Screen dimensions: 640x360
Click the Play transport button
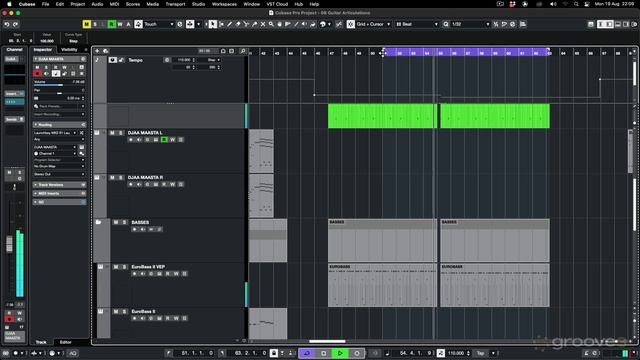coord(340,353)
